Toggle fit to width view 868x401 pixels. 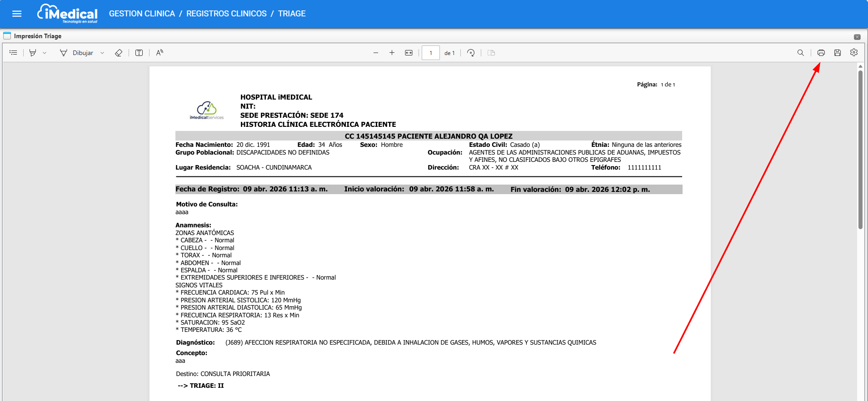click(409, 53)
